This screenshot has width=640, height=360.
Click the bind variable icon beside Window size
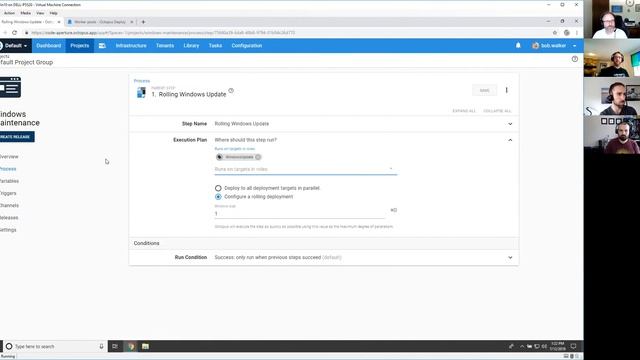point(393,210)
